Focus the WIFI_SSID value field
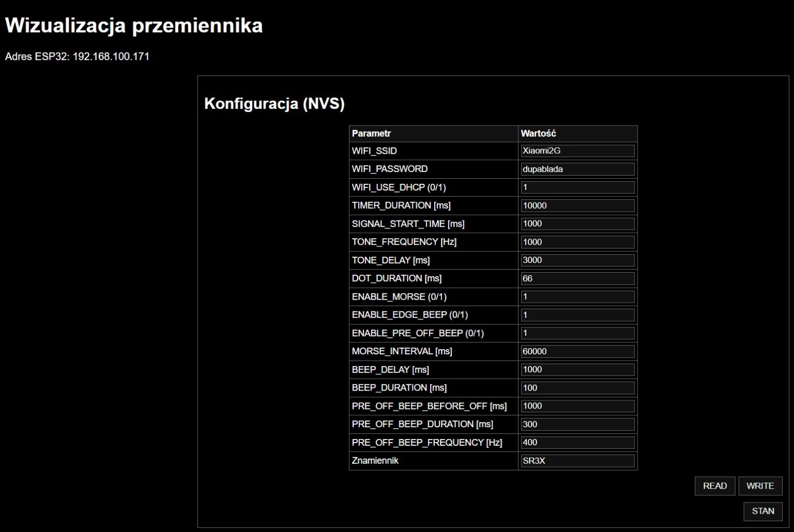794x532 pixels. (x=577, y=151)
